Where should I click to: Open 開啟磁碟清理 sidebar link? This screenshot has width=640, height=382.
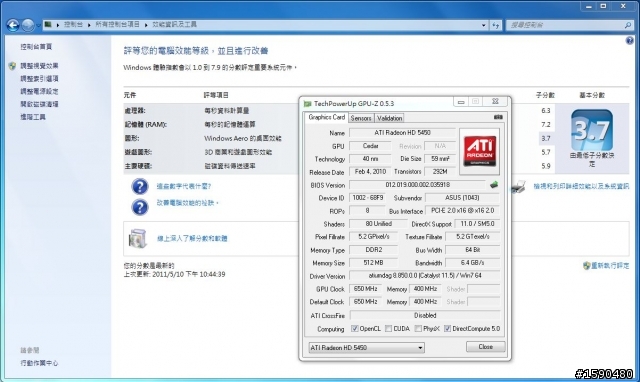[x=39, y=104]
